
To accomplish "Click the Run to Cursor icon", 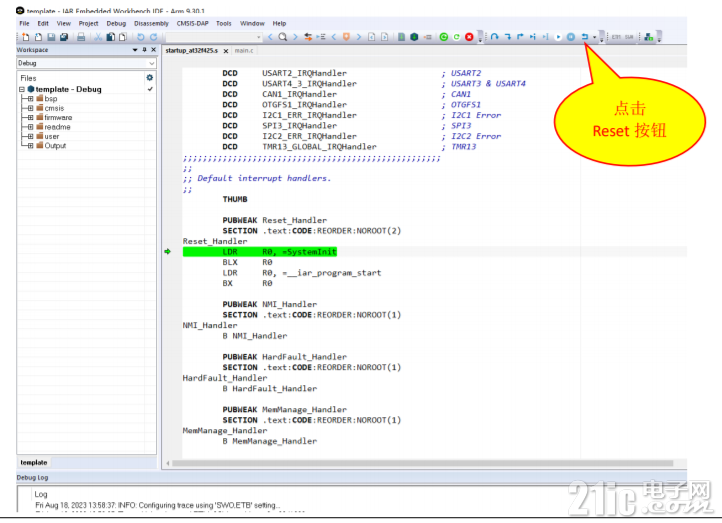I will pyautogui.click(x=545, y=37).
